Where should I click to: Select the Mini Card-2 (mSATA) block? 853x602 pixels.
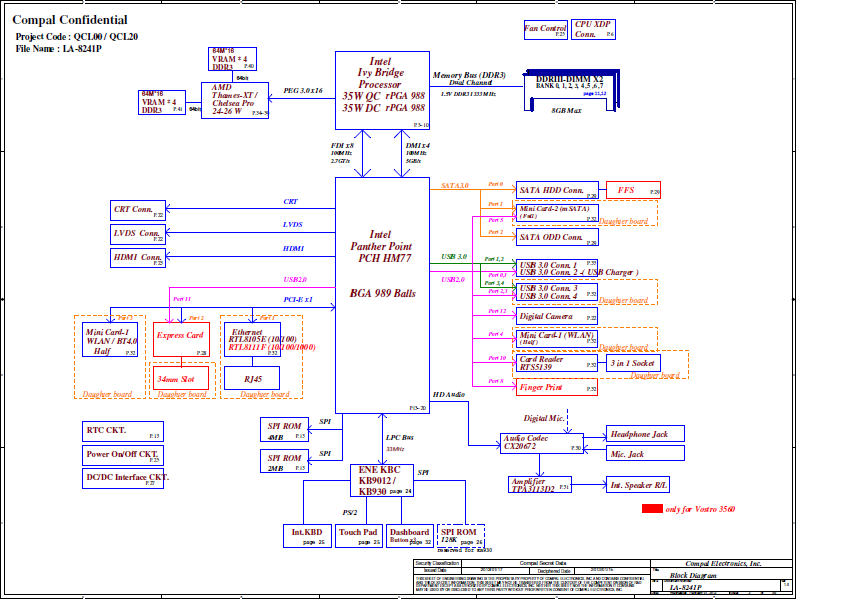(557, 213)
